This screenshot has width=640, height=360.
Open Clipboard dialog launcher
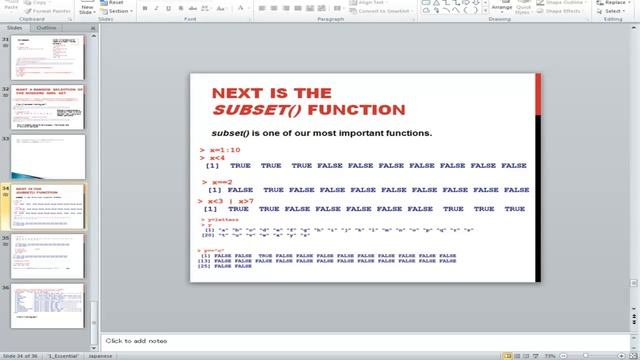[x=70, y=19]
